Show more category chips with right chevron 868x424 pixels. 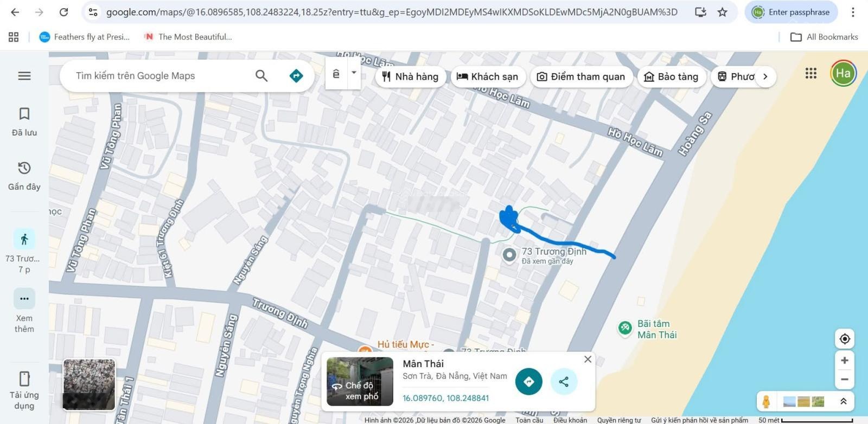coord(765,76)
